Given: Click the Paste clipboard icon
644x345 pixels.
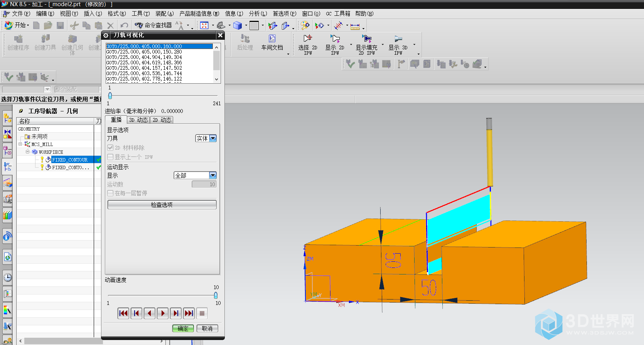Looking at the screenshot, I should point(99,25).
